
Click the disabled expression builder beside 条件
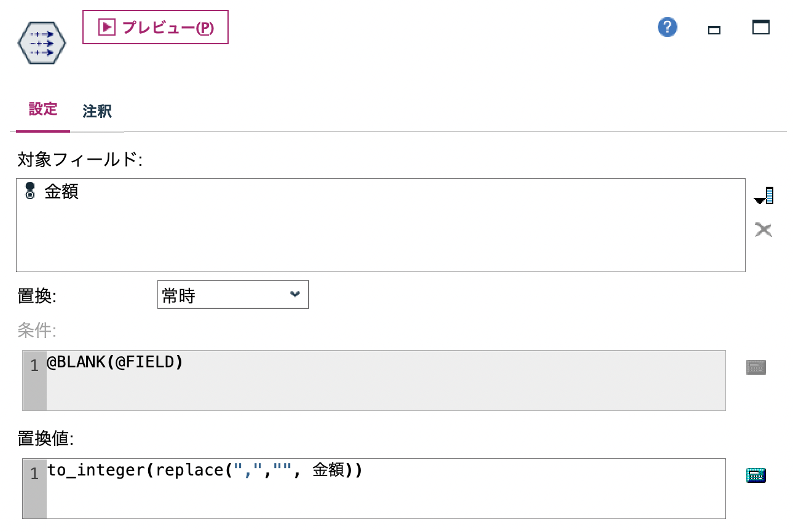pyautogui.click(x=756, y=367)
